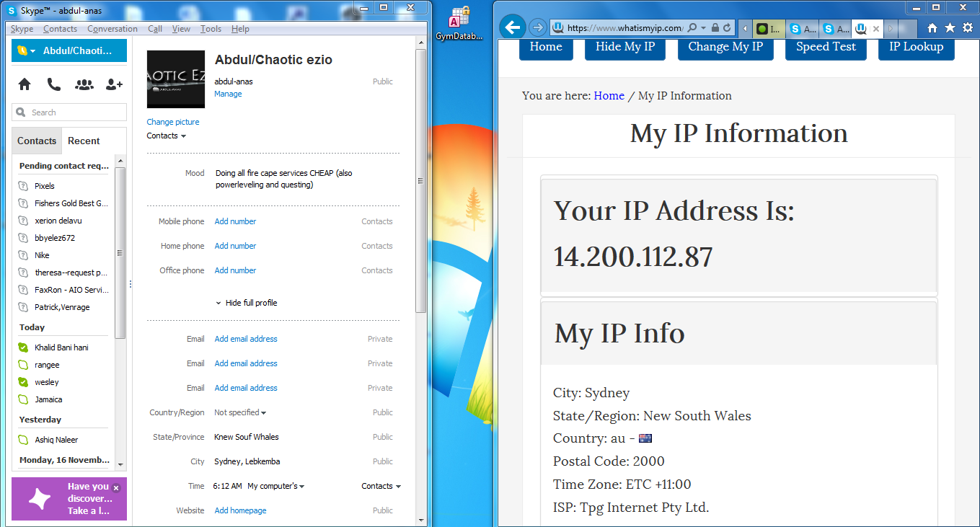Open the GymDatabase desktop shortcut

click(x=460, y=24)
